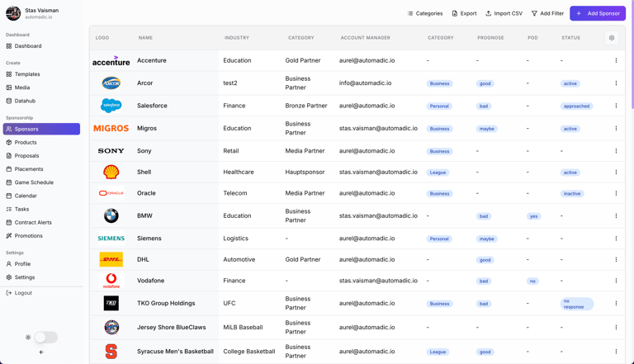Collapse sidebar with the left arrow
Screen dimensions: 634x364
point(41,352)
